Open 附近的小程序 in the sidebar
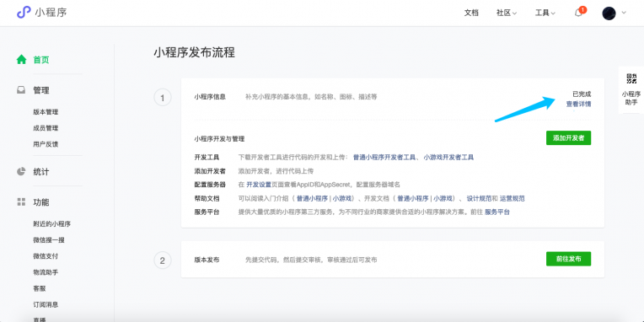This screenshot has width=644, height=322. (51, 224)
